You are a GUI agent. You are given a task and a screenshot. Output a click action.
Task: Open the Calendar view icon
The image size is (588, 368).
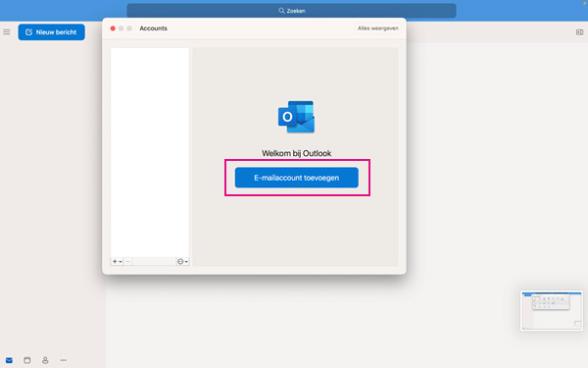27,360
